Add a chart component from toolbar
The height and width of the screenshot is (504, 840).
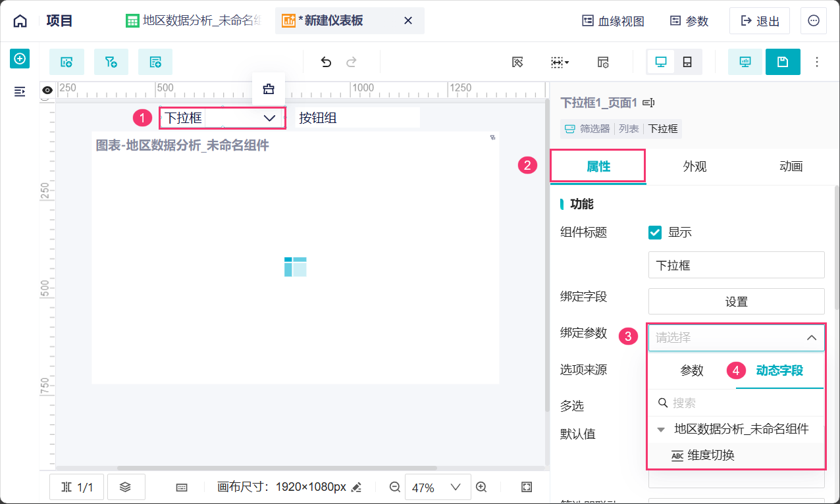coord(66,62)
